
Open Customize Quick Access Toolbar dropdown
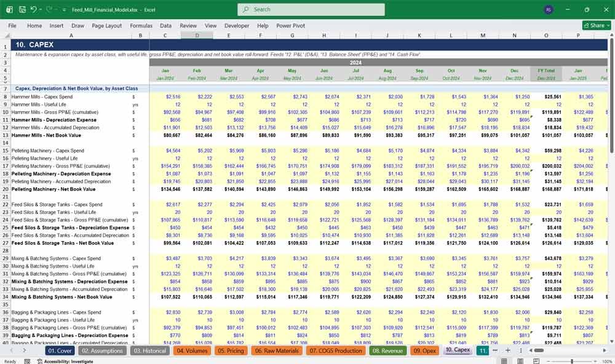click(x=64, y=10)
